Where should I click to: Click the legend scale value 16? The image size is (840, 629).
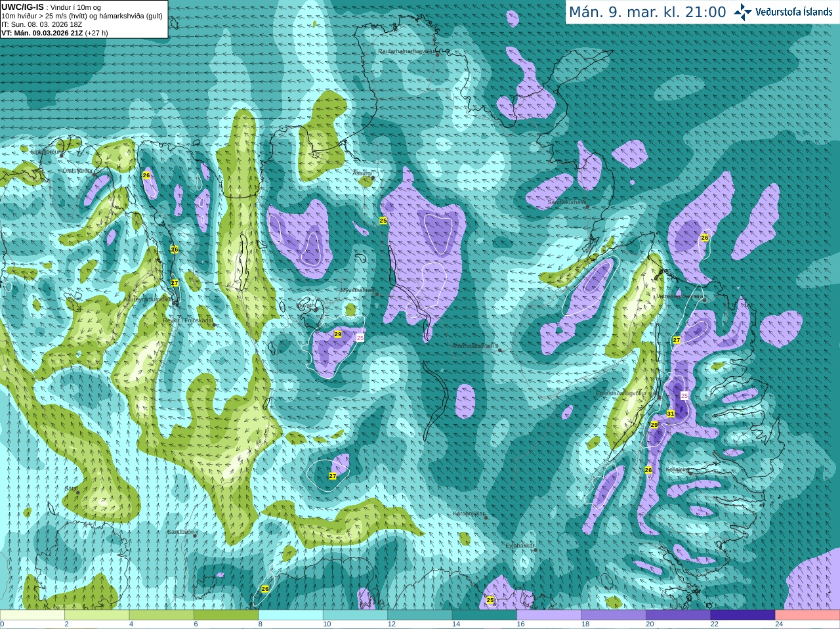520,624
